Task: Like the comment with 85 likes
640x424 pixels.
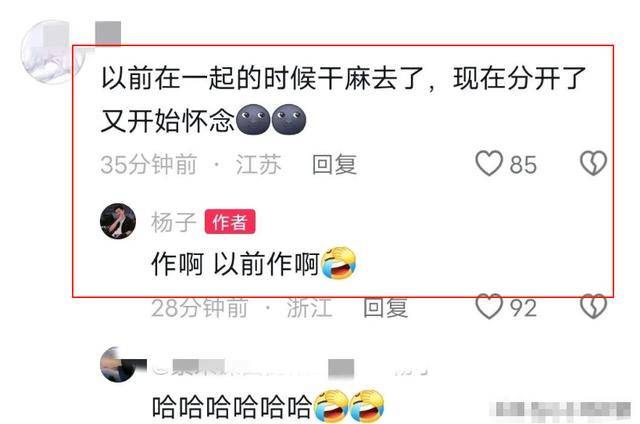Action: (489, 163)
